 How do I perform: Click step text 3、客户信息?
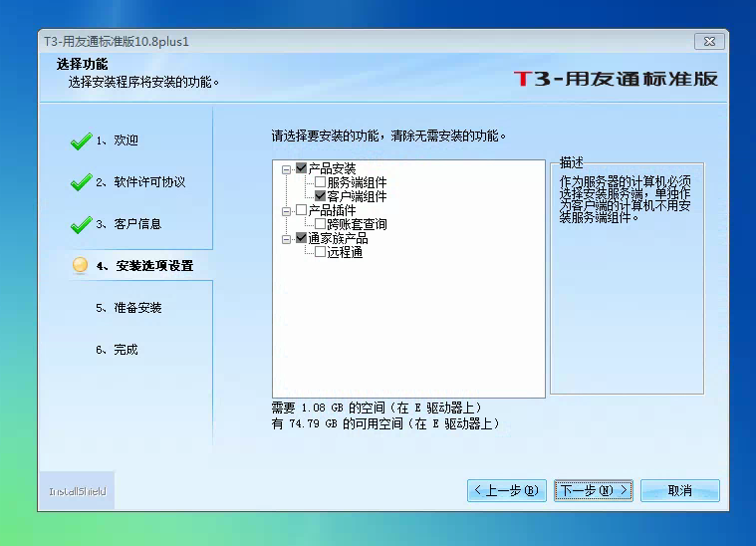pos(128,224)
